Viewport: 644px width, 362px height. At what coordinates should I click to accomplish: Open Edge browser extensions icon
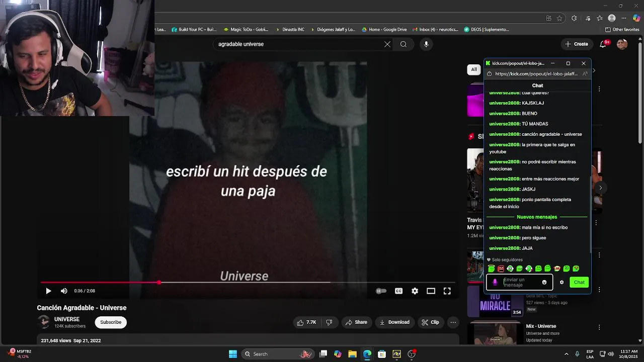coord(574,19)
